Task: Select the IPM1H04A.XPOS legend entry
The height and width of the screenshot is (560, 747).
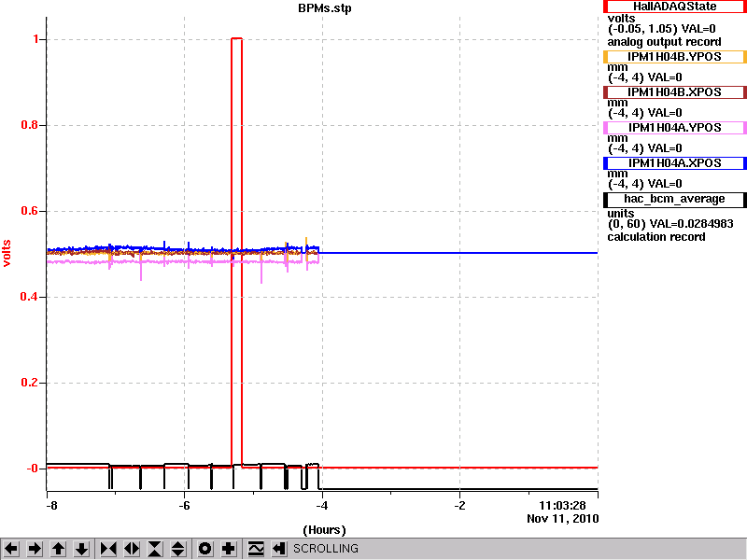Action: [x=674, y=163]
